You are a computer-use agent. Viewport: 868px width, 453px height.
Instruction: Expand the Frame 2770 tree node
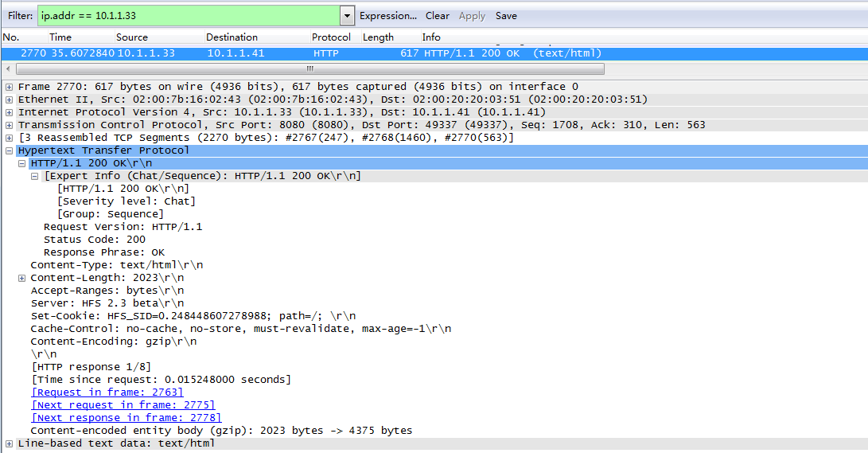pos(9,87)
